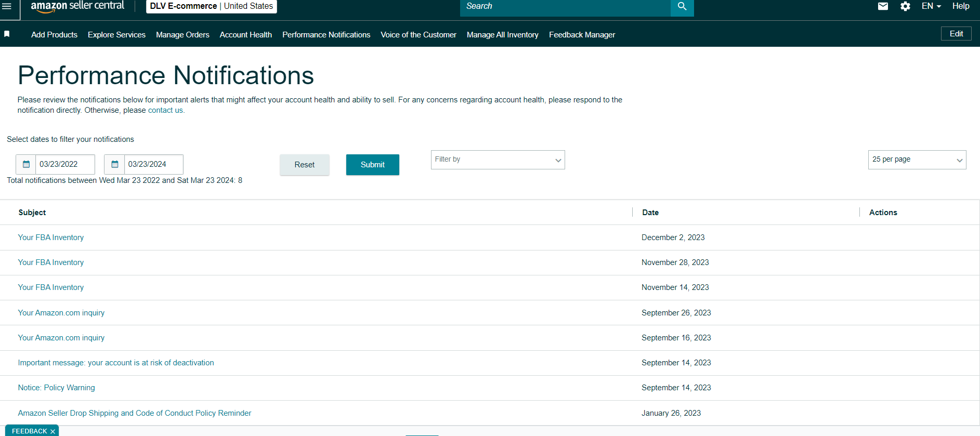Open Your FBA Inventory from December 2, 2023
980x436 pixels.
51,237
